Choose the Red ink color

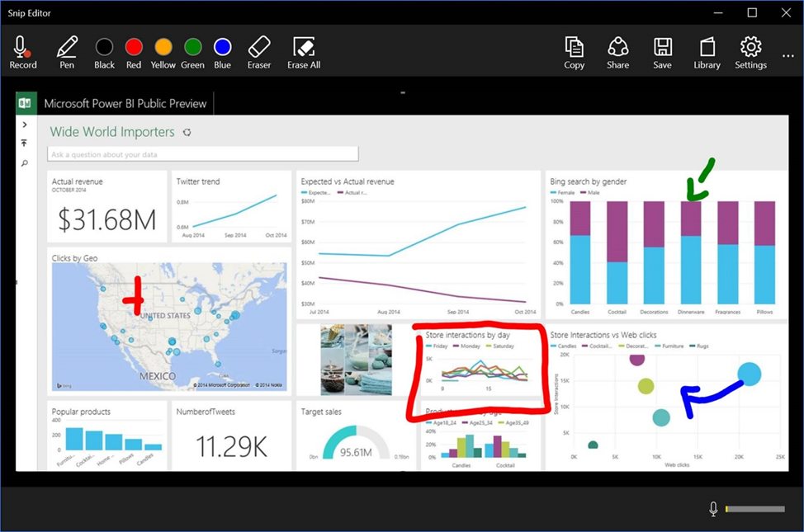[x=134, y=47]
